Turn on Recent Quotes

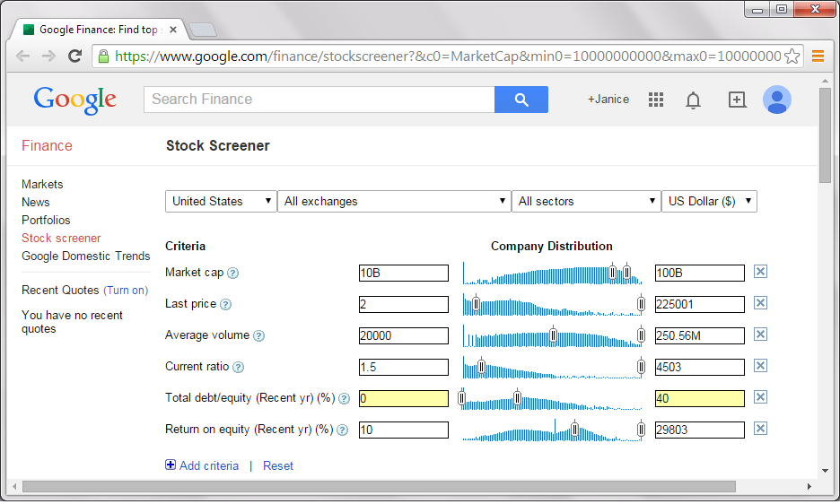point(126,291)
